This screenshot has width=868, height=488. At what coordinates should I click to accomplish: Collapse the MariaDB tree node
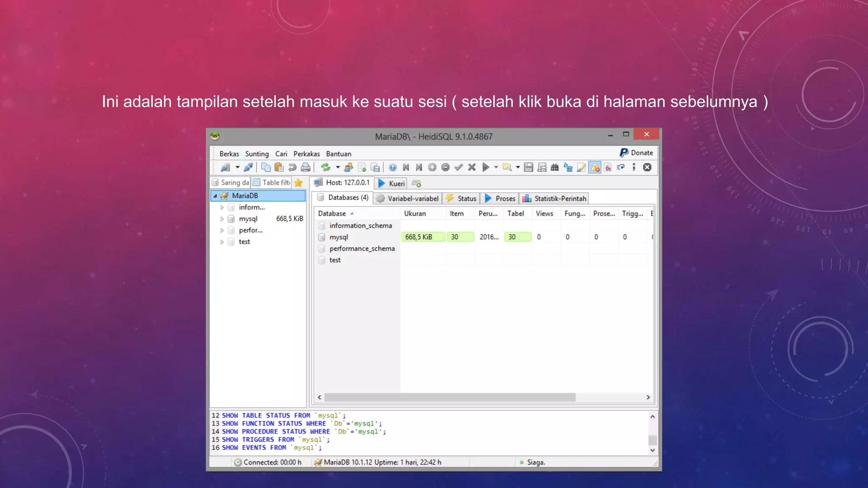(215, 196)
